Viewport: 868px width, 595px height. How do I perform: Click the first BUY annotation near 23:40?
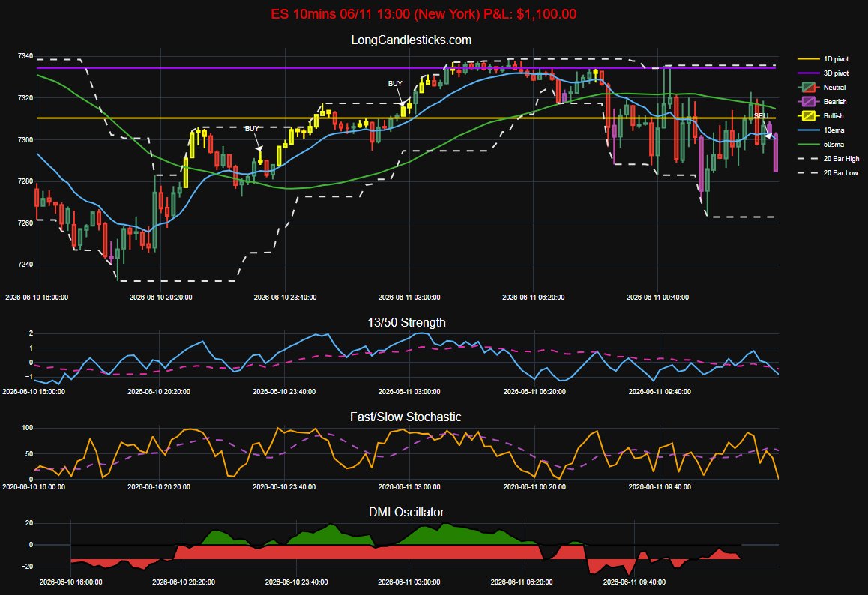point(252,128)
